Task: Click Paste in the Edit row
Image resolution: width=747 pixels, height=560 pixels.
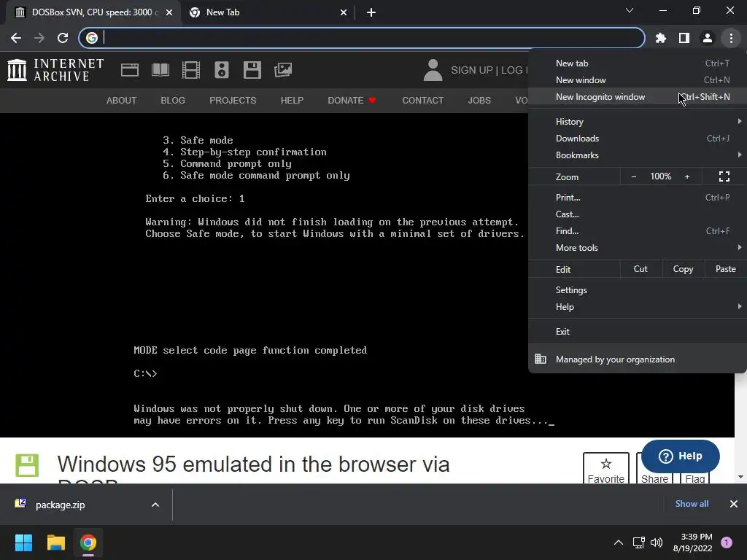Action: point(725,269)
